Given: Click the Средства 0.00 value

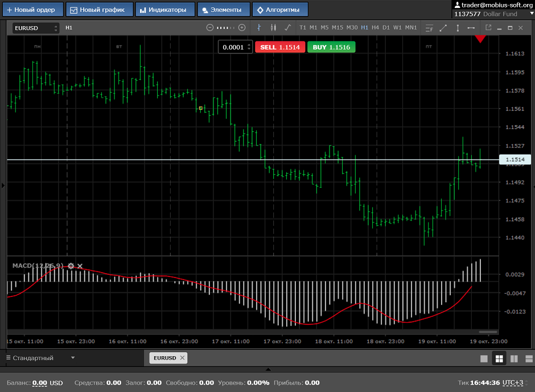Looking at the screenshot, I should click(114, 383).
